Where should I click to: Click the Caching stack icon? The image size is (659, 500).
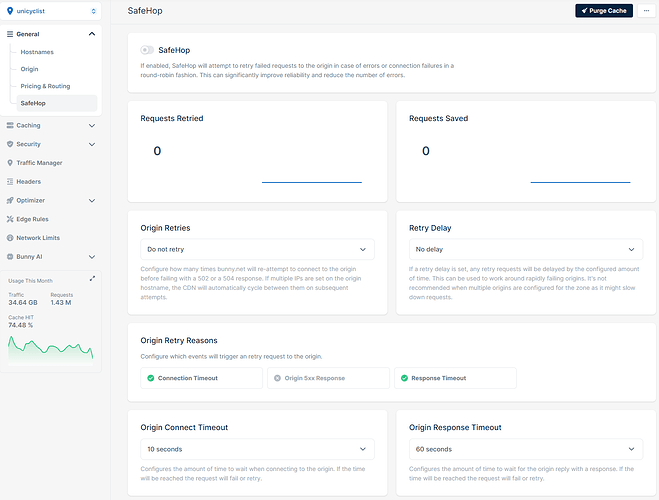pyautogui.click(x=10, y=125)
